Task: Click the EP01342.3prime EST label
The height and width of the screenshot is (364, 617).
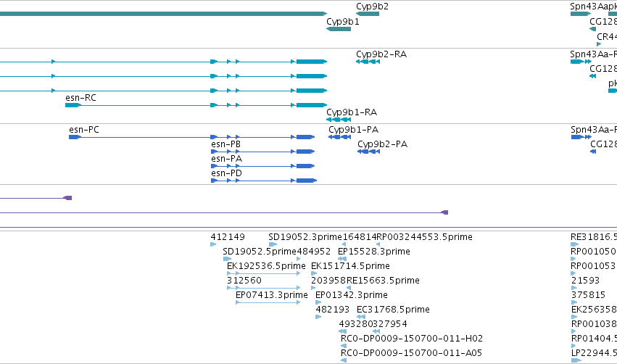Action: (x=352, y=296)
